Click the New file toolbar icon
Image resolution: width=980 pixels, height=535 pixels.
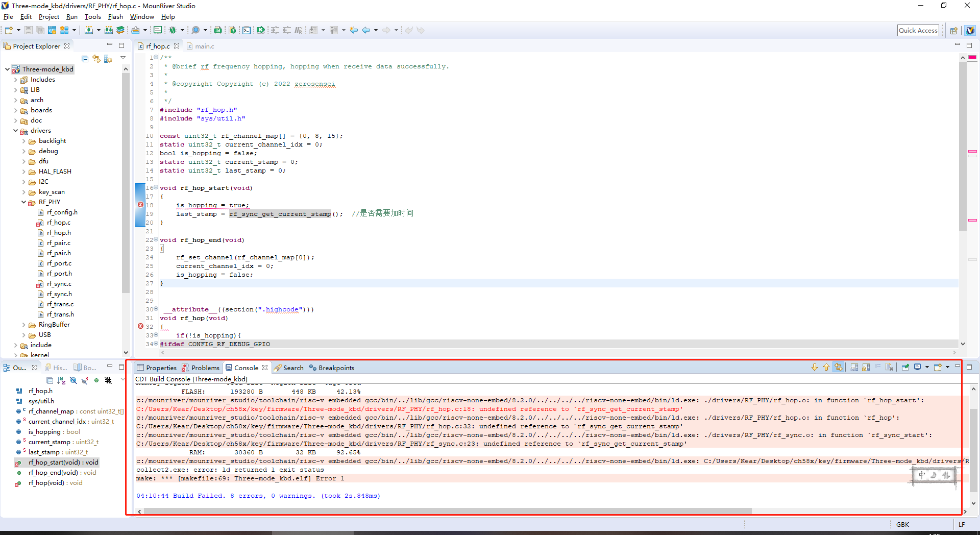pyautogui.click(x=9, y=31)
